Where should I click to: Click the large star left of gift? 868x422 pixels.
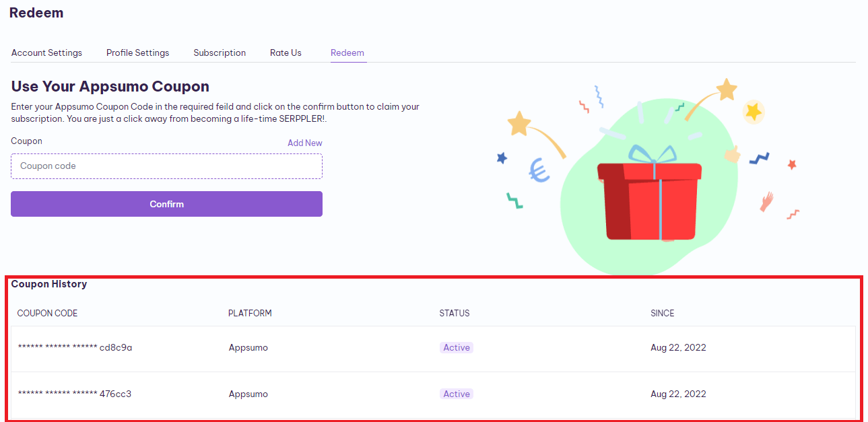[x=519, y=123]
